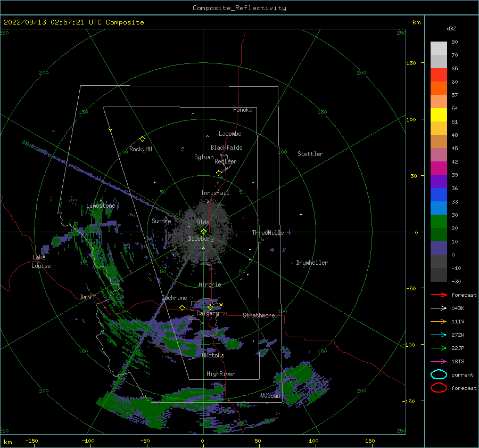The width and height of the screenshot is (479, 448).
Task: Click the red 'forecast' ellipse icon
Action: click(x=439, y=388)
